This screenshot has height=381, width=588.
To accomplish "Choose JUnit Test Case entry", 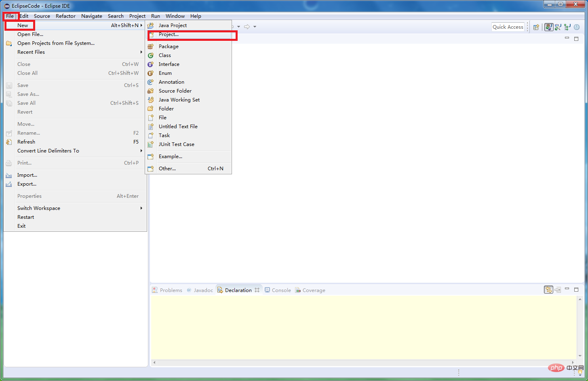I will (x=188, y=144).
